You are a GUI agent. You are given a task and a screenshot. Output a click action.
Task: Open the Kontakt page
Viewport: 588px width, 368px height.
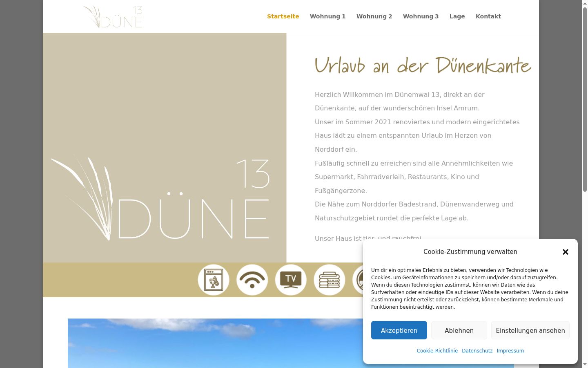pos(488,16)
